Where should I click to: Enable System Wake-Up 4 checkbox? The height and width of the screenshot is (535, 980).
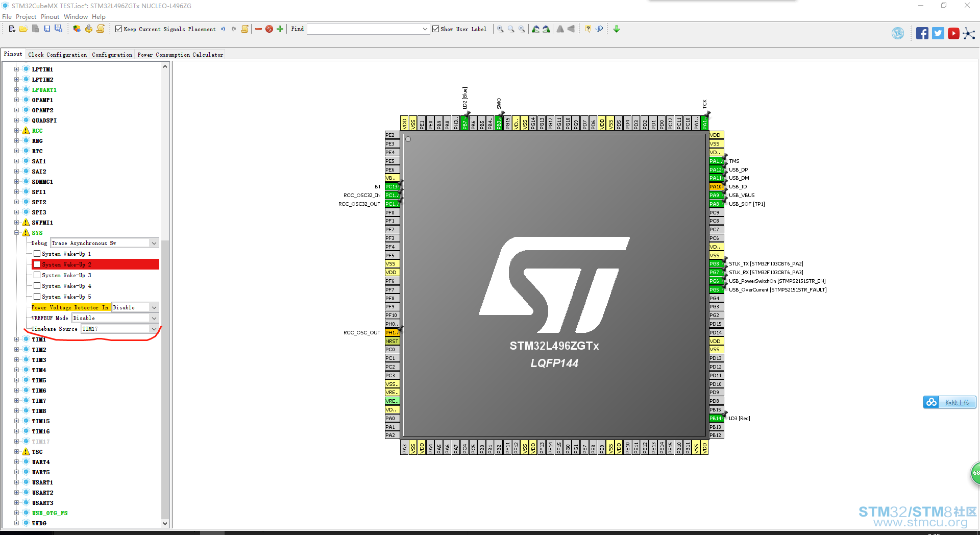(37, 286)
